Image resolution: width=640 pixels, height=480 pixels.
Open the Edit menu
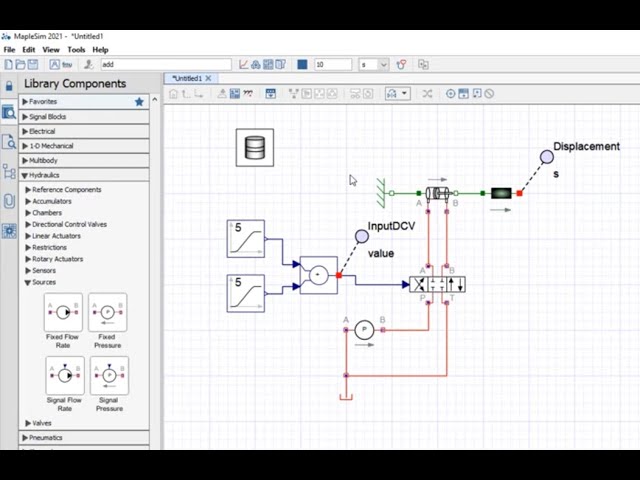29,50
